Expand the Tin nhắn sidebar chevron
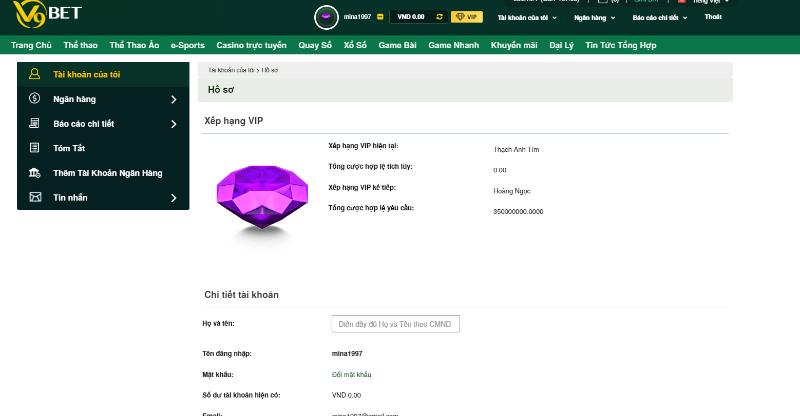This screenshot has height=416, width=800. point(173,198)
